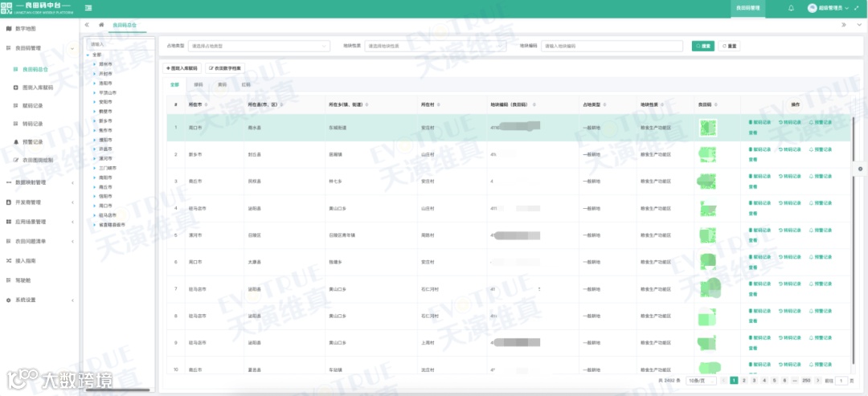868x396 pixels.
Task: Focus the 地块编码 input field
Action: point(612,47)
